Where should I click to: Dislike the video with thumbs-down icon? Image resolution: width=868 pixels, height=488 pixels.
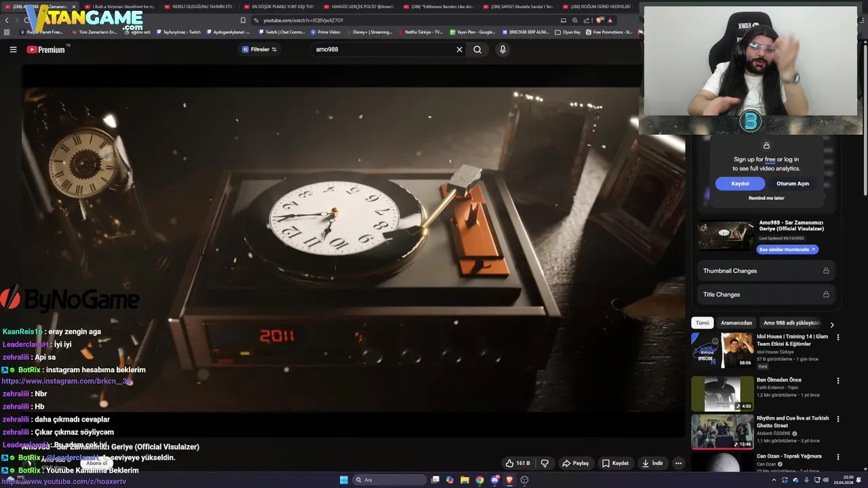click(x=545, y=464)
